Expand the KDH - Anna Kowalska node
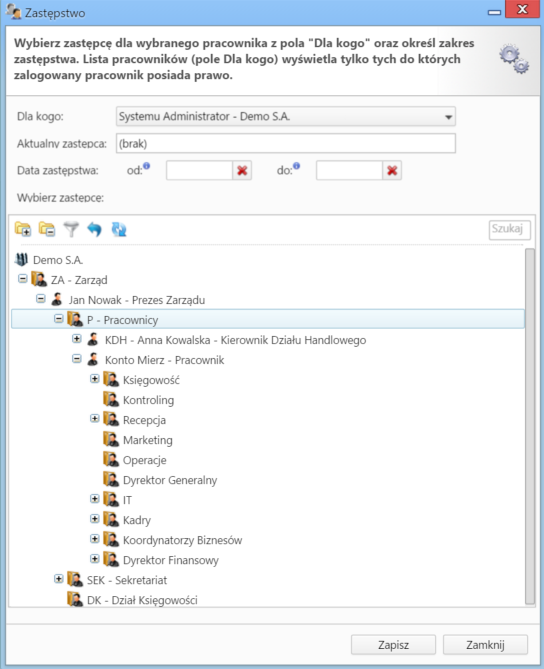 click(x=77, y=339)
